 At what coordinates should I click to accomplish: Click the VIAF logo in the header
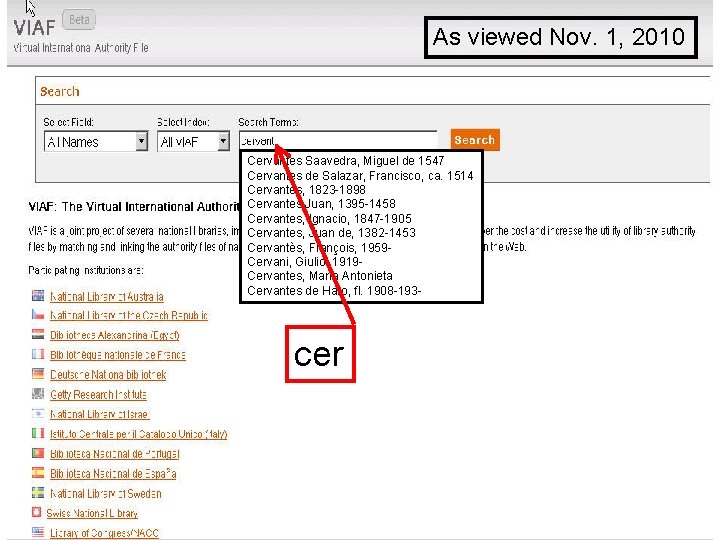(34, 28)
